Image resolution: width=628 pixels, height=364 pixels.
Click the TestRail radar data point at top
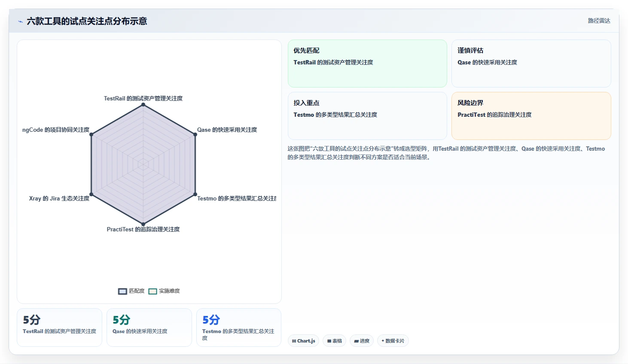tap(143, 104)
